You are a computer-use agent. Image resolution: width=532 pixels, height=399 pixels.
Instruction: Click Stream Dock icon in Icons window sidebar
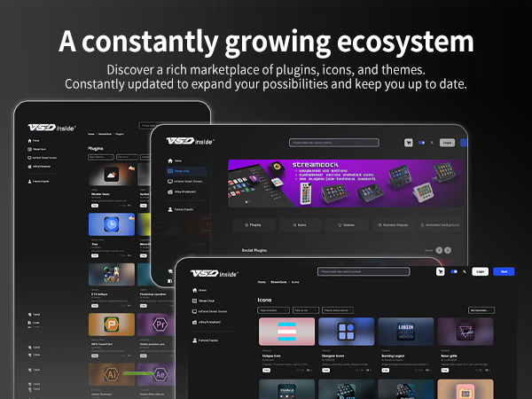194,301
